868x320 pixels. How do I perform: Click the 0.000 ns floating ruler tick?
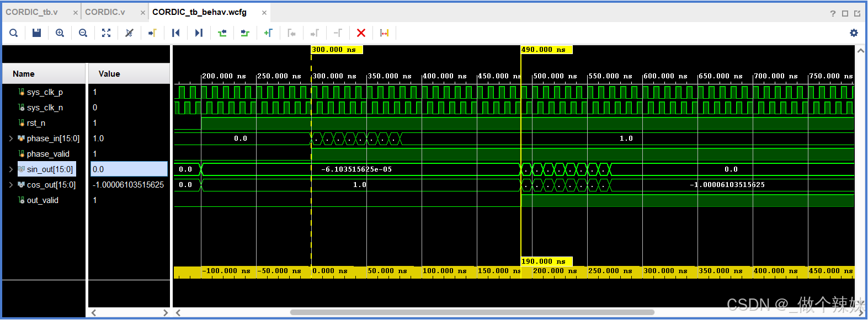pyautogui.click(x=330, y=271)
